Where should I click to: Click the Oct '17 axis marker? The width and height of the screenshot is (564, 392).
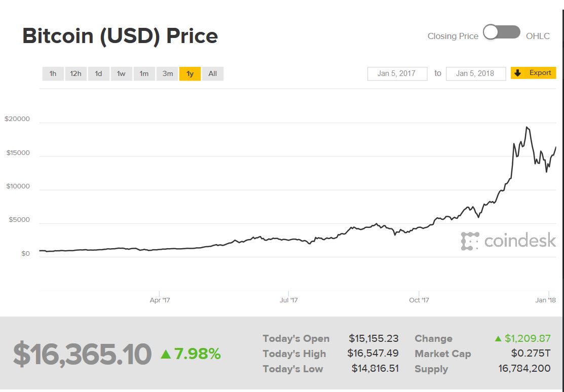pyautogui.click(x=419, y=300)
